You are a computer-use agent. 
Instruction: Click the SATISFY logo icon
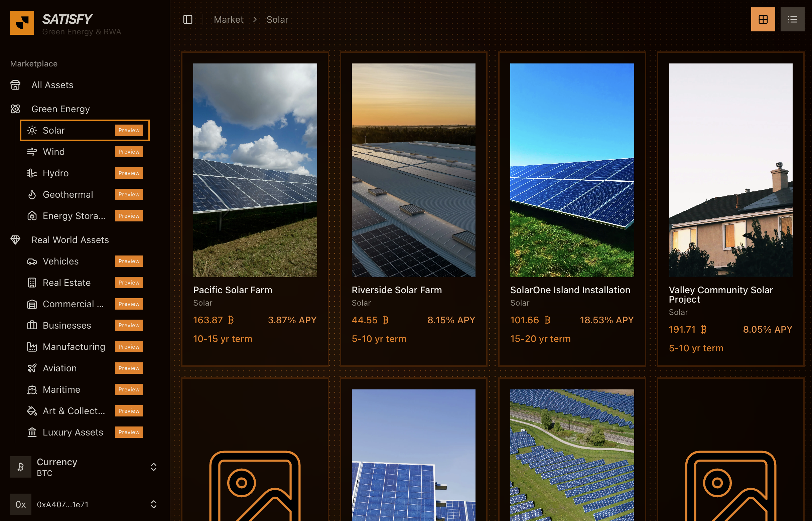pos(22,23)
